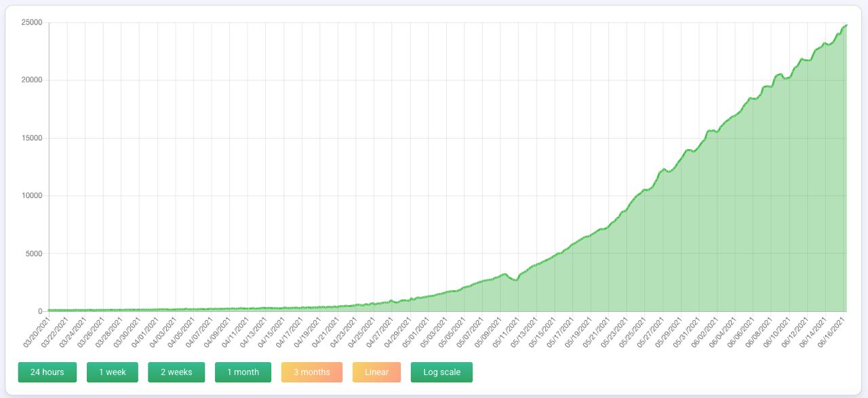Click the 20000 y-axis label
The image size is (868, 398).
(32, 80)
